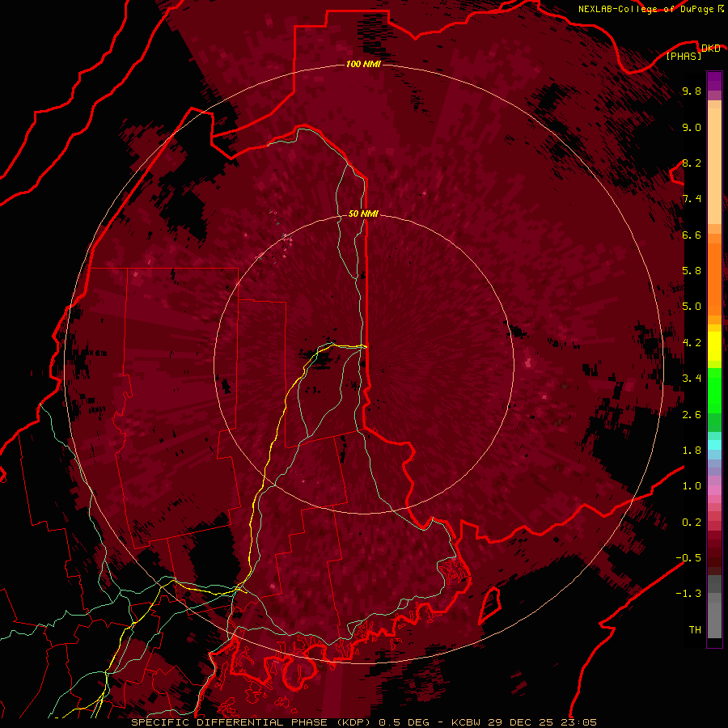
Task: Click the NEXLAB-College of DuPage credit text
Action: pos(645,9)
